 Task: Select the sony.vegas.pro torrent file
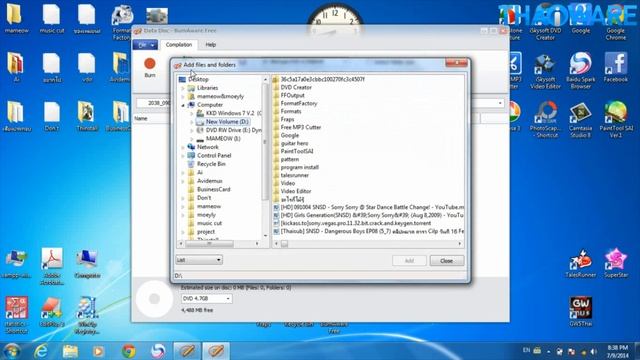tap(356, 223)
